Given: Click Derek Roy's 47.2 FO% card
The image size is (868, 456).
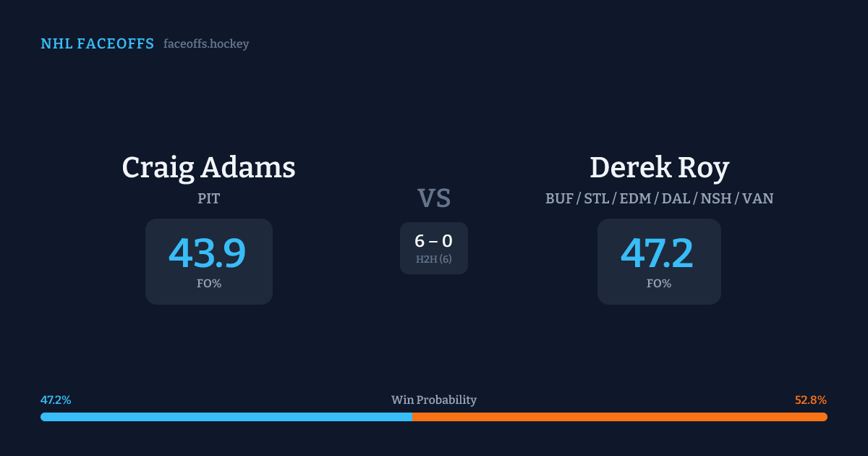Looking at the screenshot, I should (659, 261).
